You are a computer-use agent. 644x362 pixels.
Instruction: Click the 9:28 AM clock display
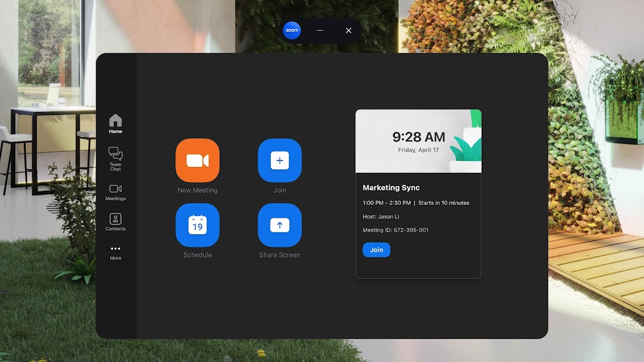(x=419, y=137)
